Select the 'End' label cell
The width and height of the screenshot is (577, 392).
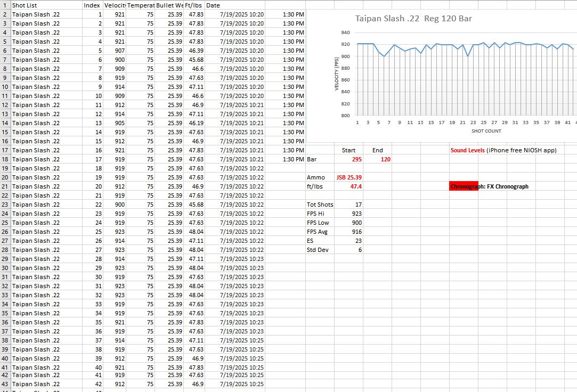click(377, 150)
